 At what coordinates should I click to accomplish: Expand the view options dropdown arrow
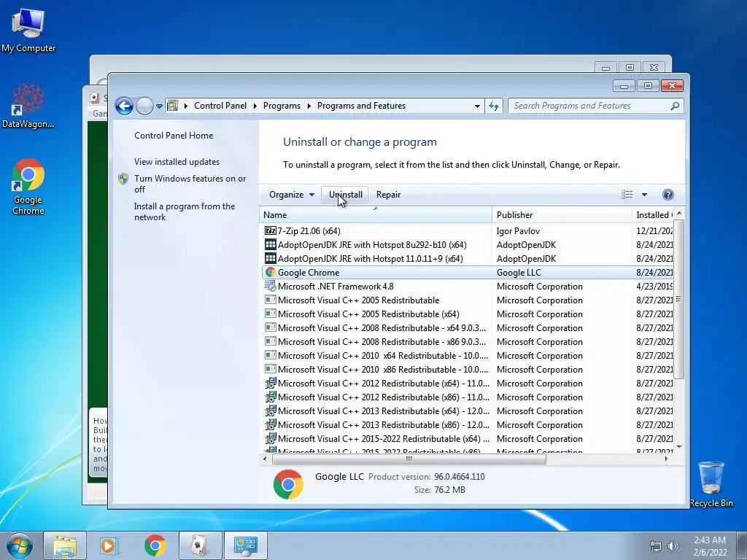(x=644, y=194)
